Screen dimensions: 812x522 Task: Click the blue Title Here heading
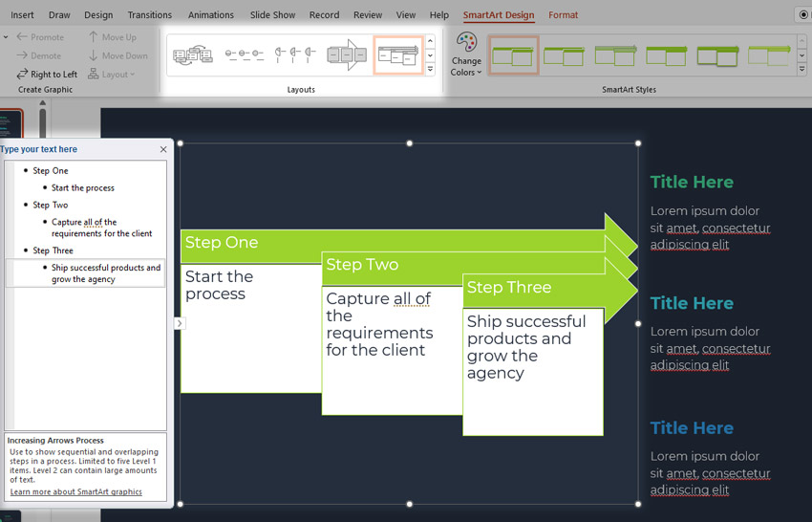click(692, 428)
